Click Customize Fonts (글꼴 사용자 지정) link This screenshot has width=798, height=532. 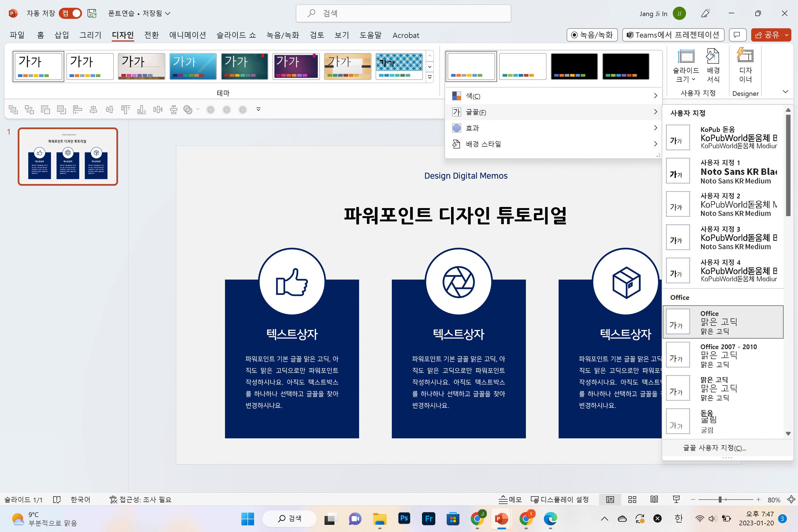[714, 448]
